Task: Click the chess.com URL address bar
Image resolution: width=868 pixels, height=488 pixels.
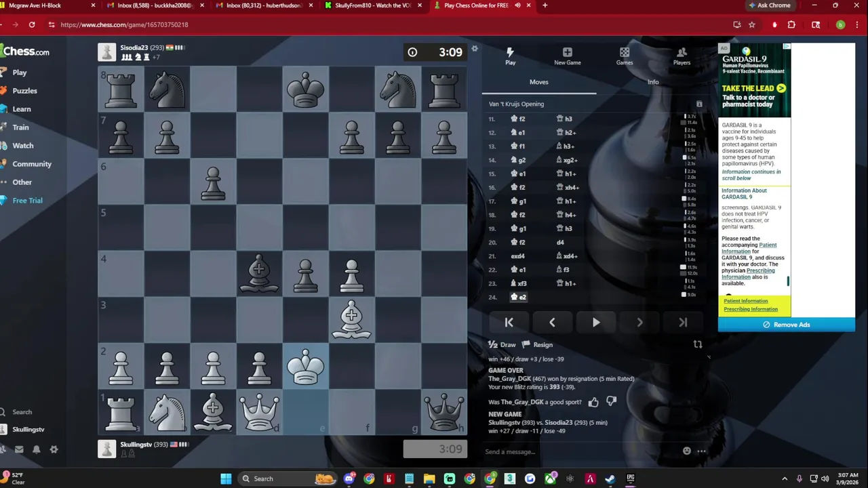Action: pos(387,24)
